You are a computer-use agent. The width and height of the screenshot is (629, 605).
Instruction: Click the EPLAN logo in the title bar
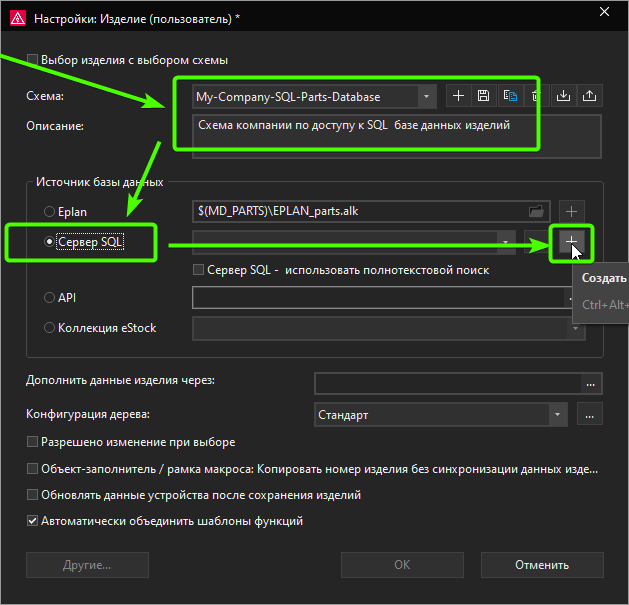(18, 18)
